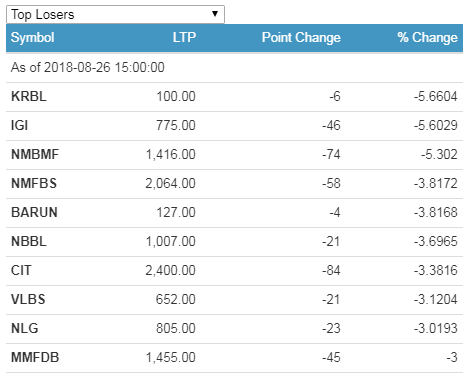This screenshot has width=467, height=375.
Task: Open the NLG symbol
Action: (x=25, y=328)
